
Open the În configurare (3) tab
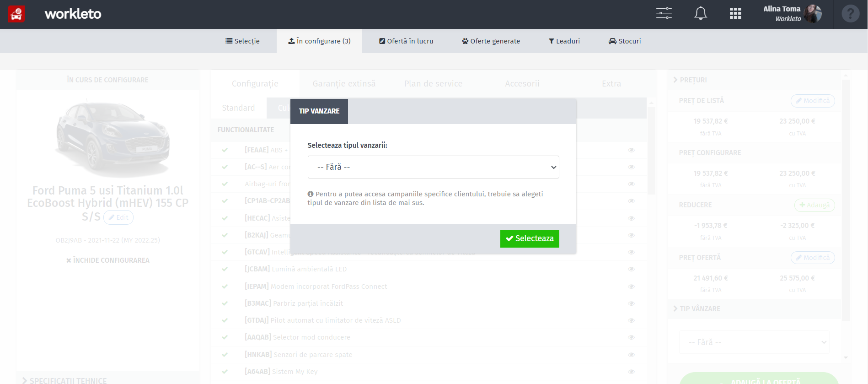pyautogui.click(x=319, y=41)
